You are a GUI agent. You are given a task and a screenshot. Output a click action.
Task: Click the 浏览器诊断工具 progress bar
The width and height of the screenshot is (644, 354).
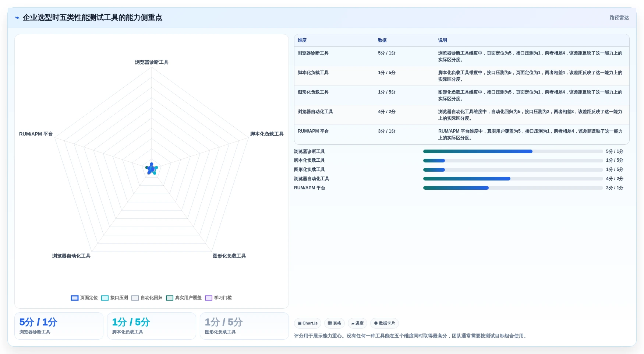click(513, 151)
